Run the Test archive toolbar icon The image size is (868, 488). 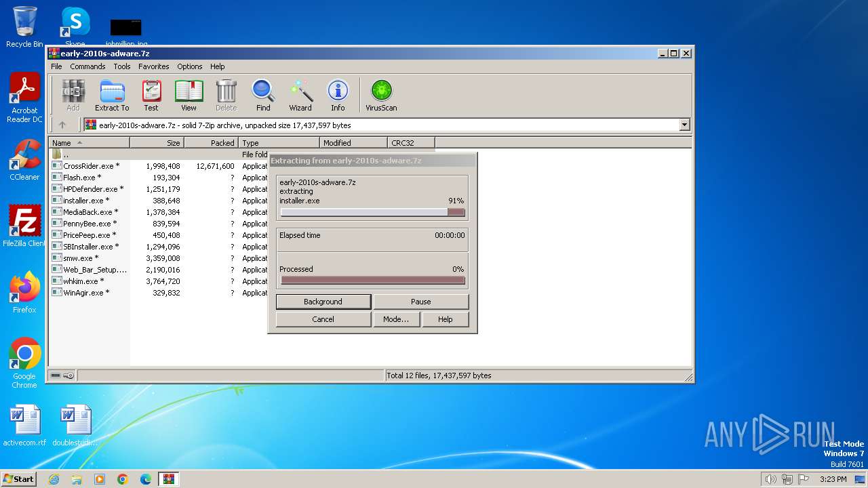(151, 96)
